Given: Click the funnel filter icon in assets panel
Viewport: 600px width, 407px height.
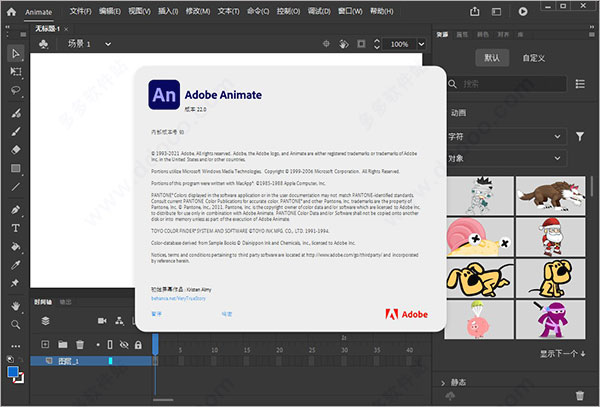Looking at the screenshot, I should point(580,136).
